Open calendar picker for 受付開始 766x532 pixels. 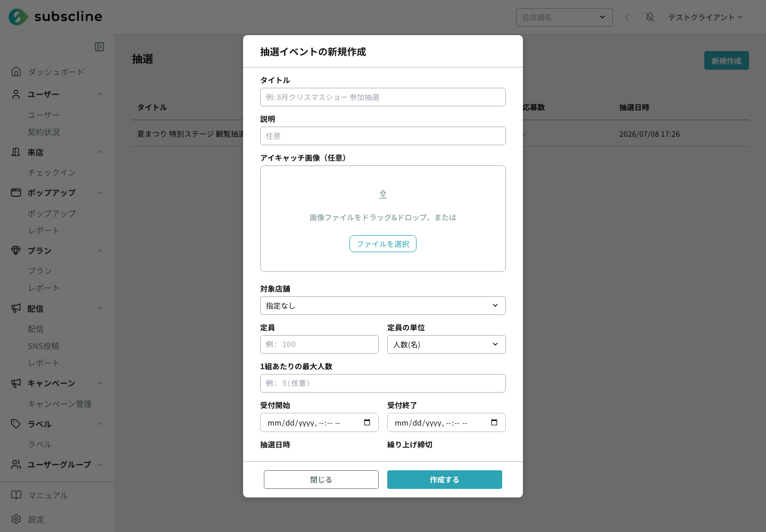tap(367, 422)
